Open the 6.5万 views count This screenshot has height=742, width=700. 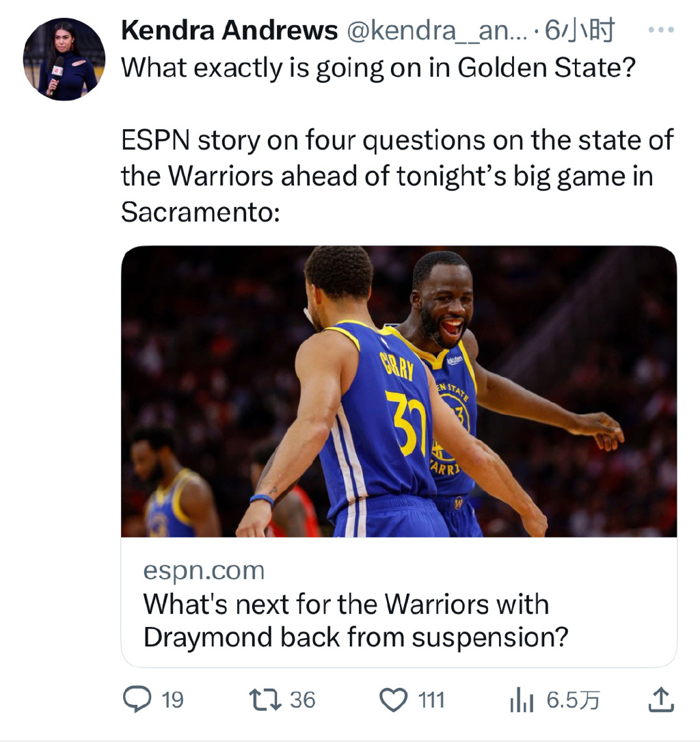574,700
